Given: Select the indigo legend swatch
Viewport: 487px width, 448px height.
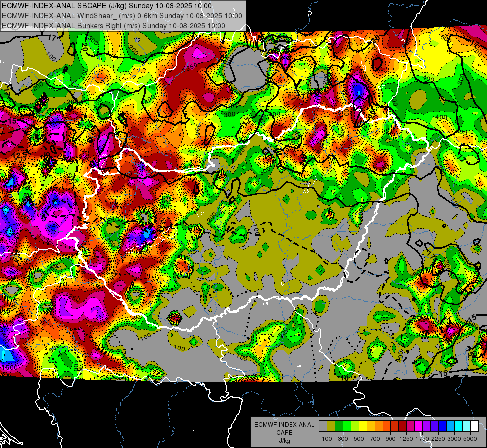Looking at the screenshot, I should pos(434,426).
